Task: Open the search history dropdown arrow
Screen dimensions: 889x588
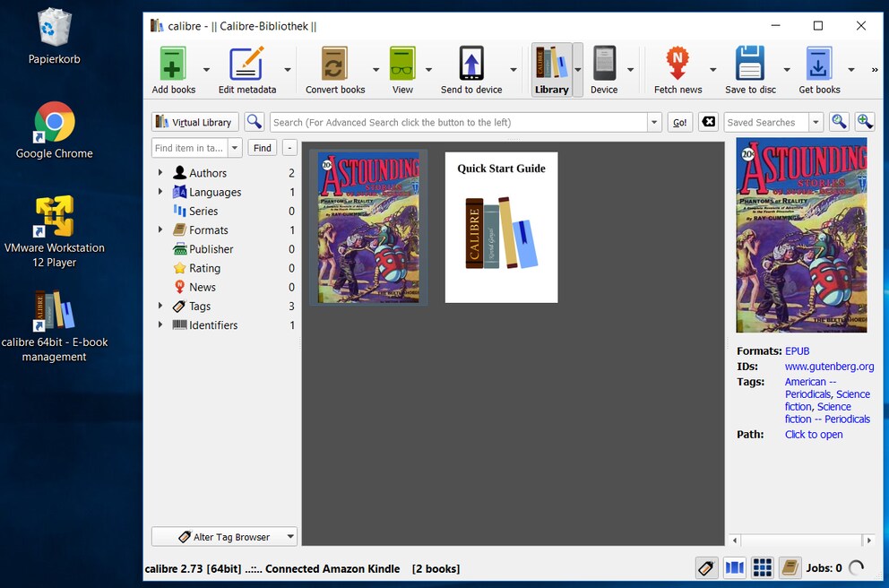Action: (x=654, y=122)
